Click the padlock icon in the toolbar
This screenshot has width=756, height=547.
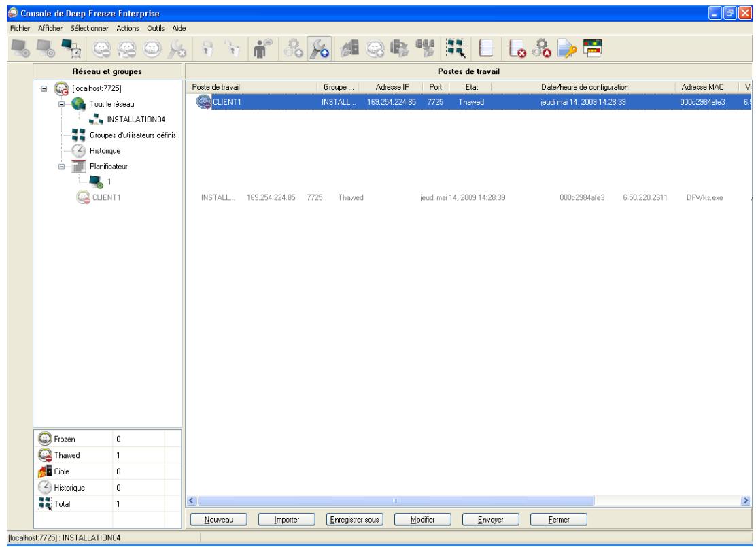click(x=208, y=48)
